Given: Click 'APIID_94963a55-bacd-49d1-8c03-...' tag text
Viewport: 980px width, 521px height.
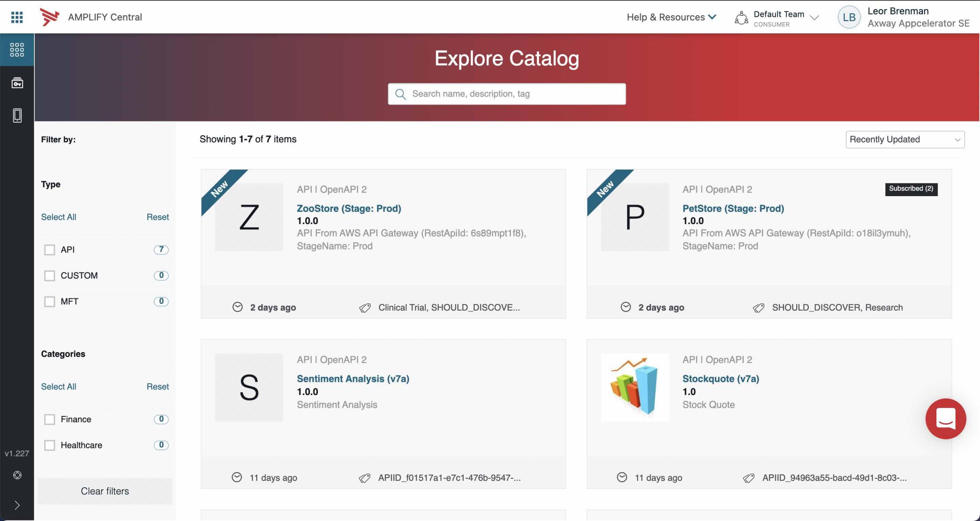Looking at the screenshot, I should tap(834, 477).
